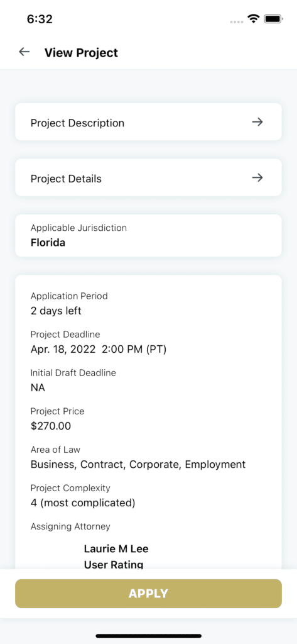Expand the Project Details card
297x644 pixels.
pyautogui.click(x=148, y=178)
